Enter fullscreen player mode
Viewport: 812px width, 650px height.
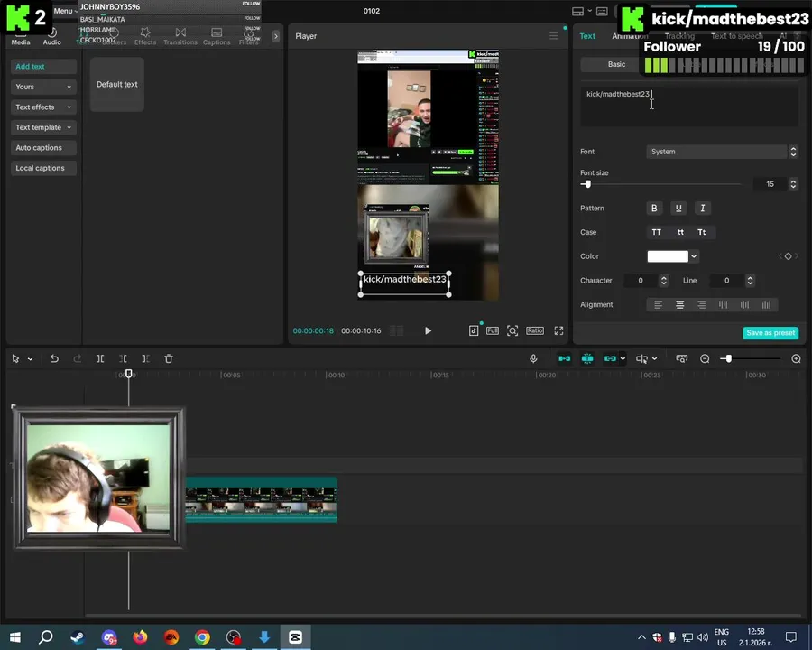tap(558, 330)
